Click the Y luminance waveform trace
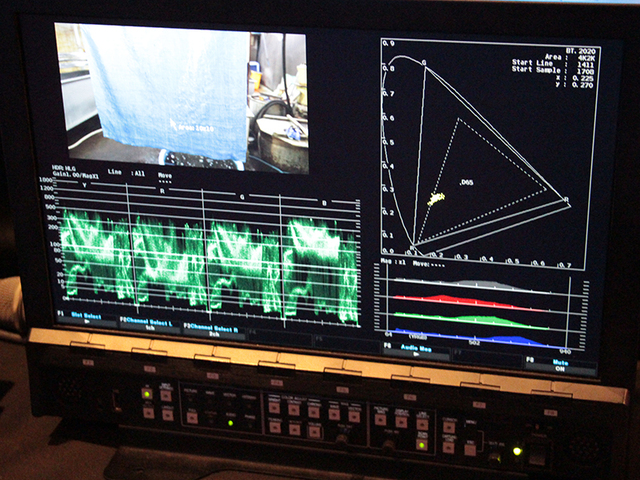The height and width of the screenshot is (480, 640). pos(96,255)
